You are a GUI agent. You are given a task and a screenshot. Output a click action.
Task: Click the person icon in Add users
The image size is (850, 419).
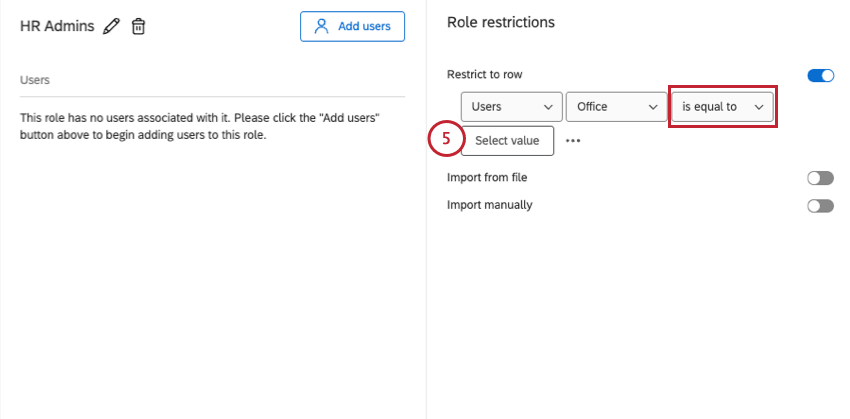pos(322,27)
